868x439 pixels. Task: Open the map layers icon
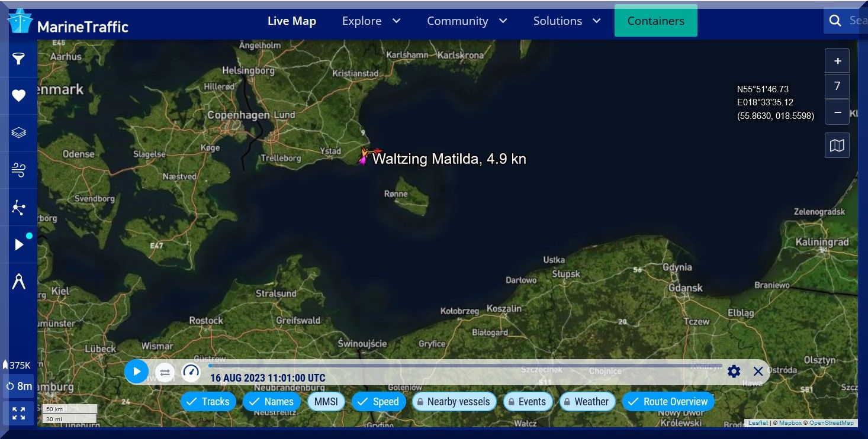point(19,133)
